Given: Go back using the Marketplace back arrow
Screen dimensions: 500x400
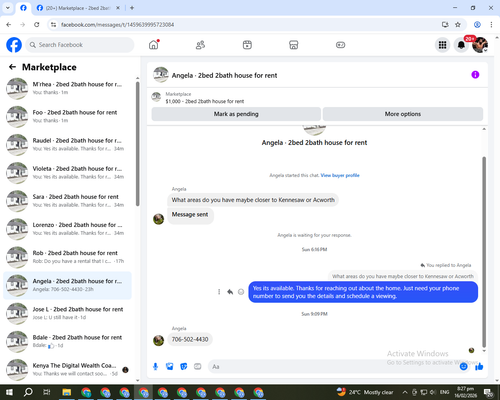Looking at the screenshot, I should click(12, 67).
